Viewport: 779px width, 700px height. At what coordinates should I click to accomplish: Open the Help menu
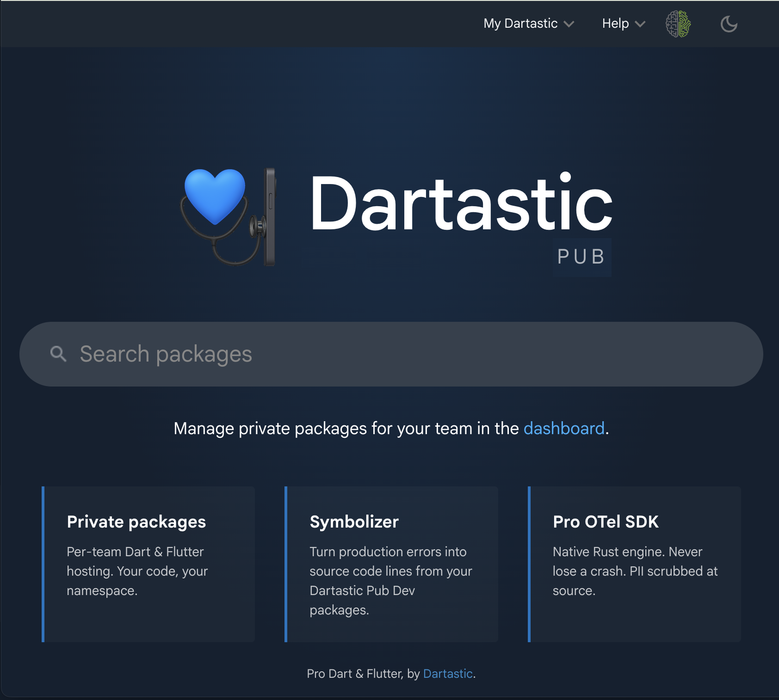point(624,24)
